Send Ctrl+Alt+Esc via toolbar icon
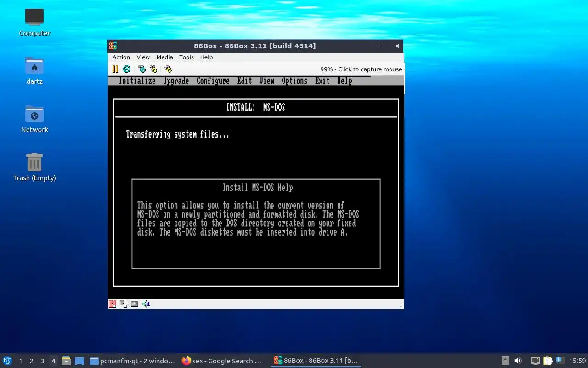This screenshot has width=588, height=368. 153,69
